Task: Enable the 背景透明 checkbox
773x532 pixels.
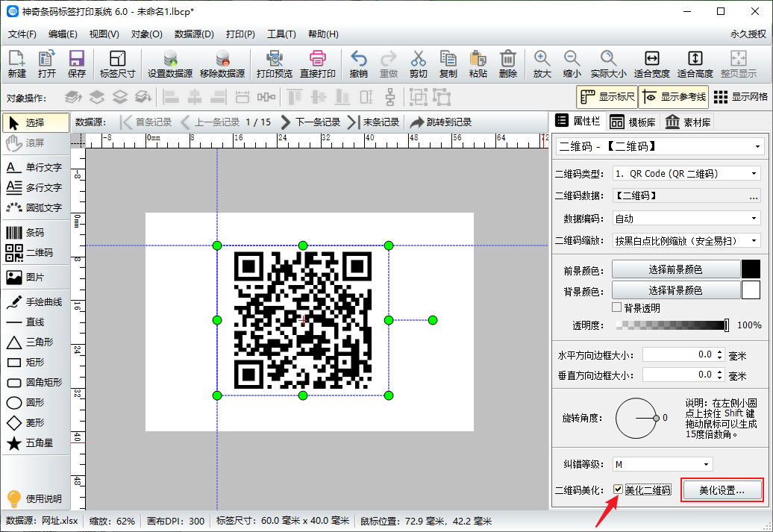Action: click(x=616, y=307)
